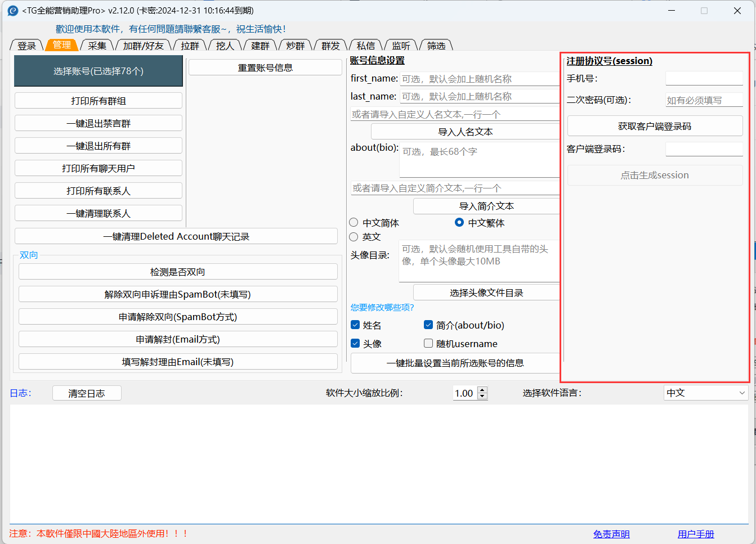The image size is (756, 544).
Task: Enable the 随机username checkbox
Action: coord(428,343)
